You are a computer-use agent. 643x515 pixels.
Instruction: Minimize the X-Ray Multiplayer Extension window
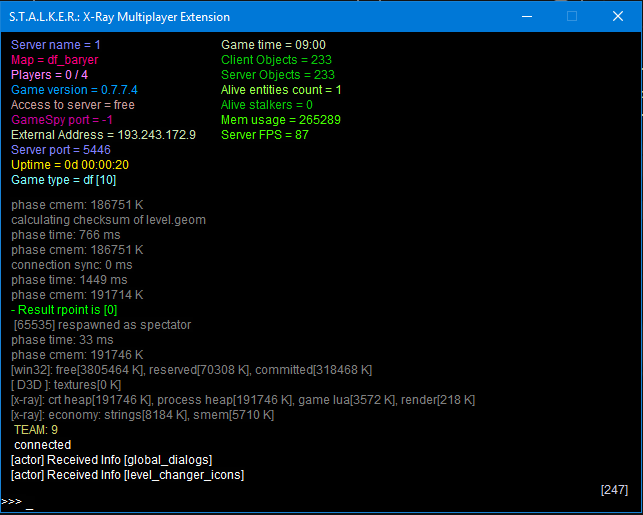pos(527,16)
